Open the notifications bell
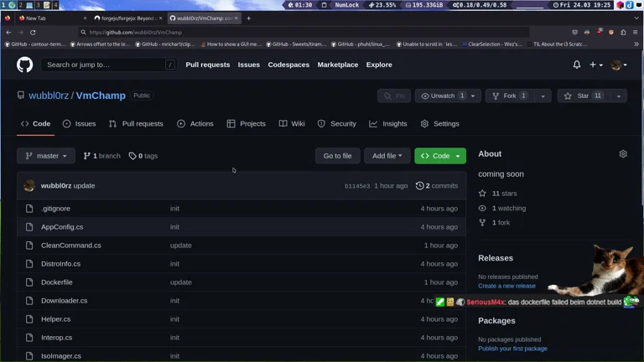Screen dimensions: 644x362 point(577,65)
